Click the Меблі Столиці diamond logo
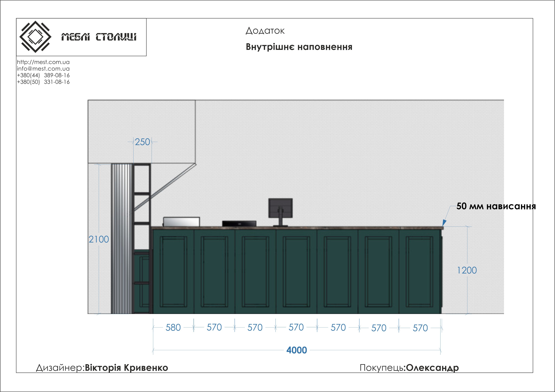 pyautogui.click(x=35, y=37)
